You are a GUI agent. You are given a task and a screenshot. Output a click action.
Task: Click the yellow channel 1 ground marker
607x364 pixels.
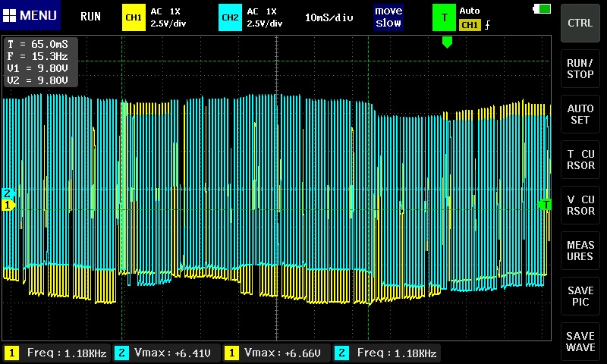(x=8, y=205)
